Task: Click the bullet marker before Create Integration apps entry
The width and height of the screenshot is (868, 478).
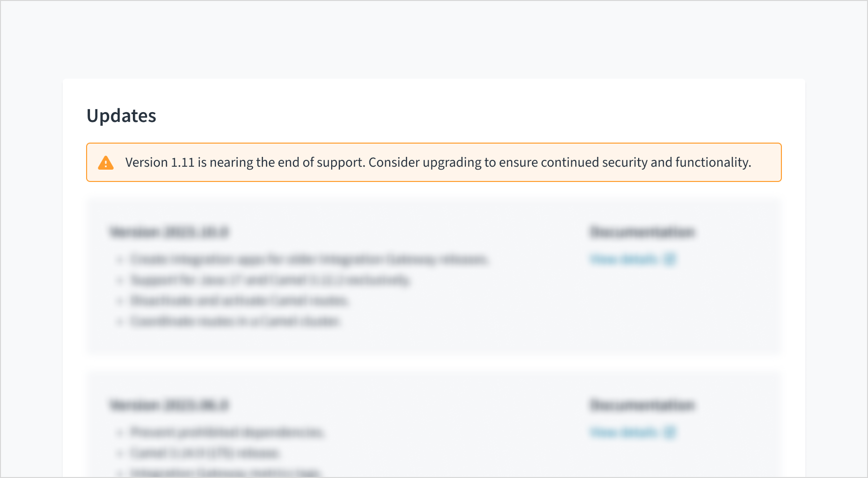Action: tap(120, 259)
